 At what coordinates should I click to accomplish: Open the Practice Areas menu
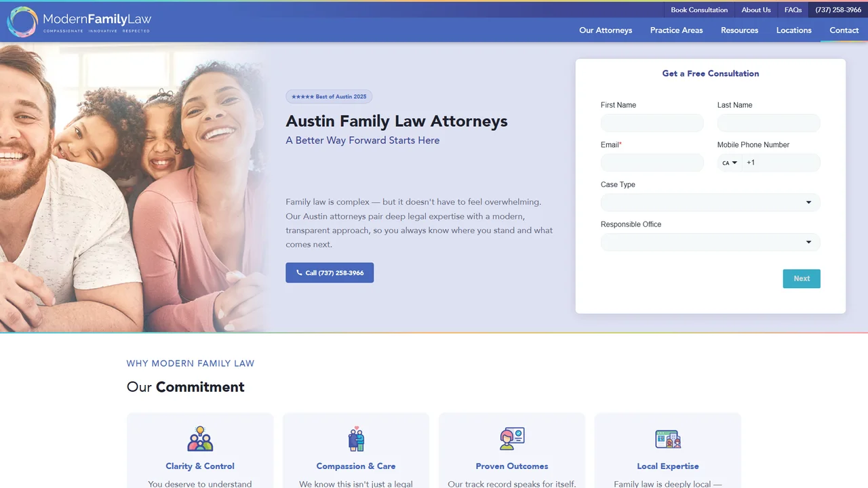676,30
